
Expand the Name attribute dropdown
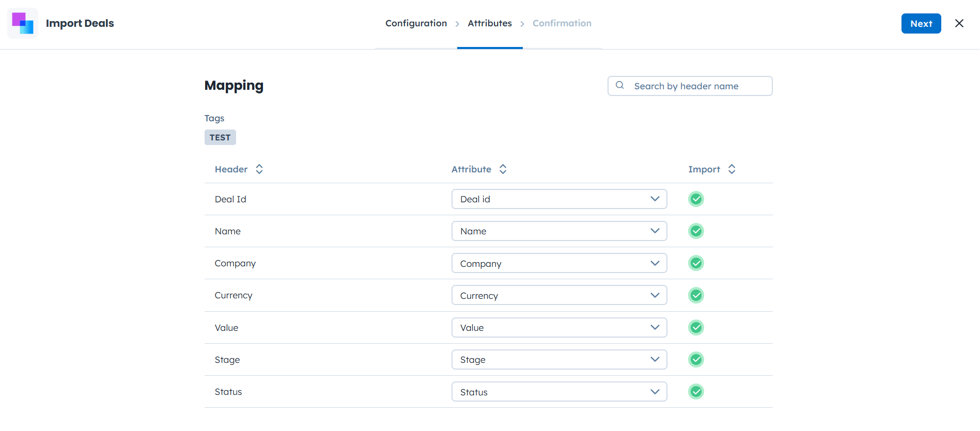pos(559,231)
